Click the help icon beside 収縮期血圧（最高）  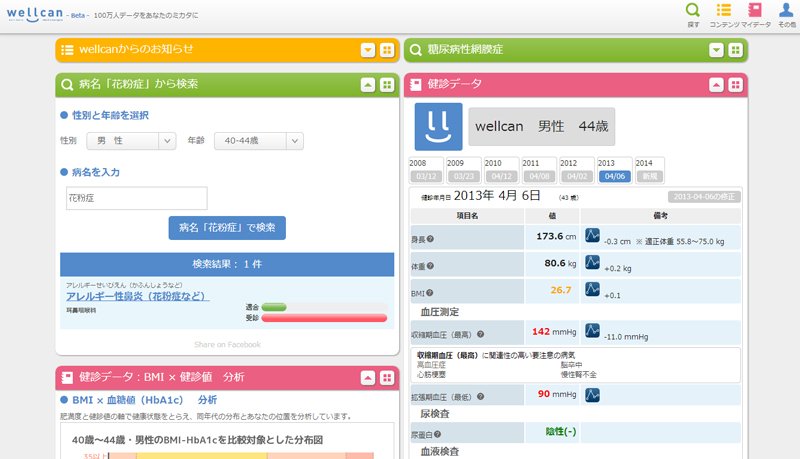tap(480, 335)
